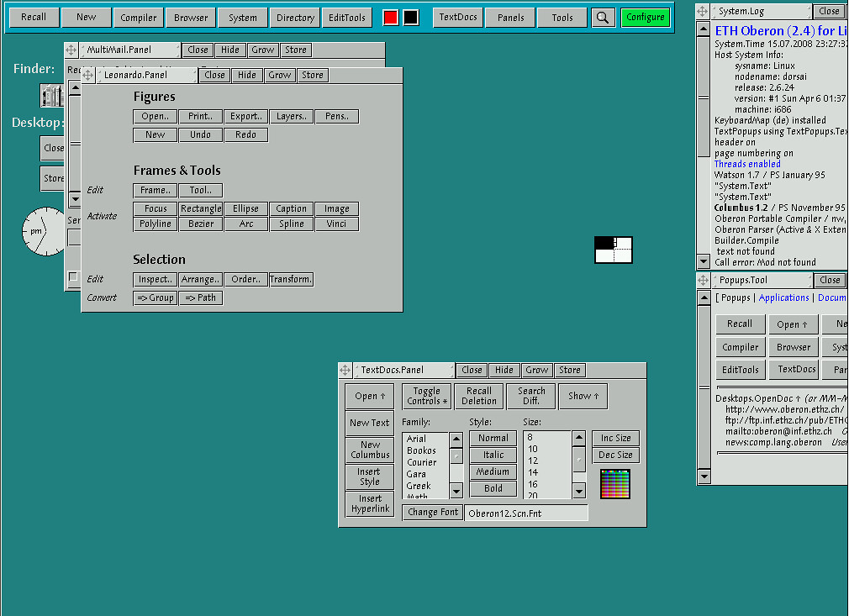Select Courier in the Family list

[x=422, y=462]
